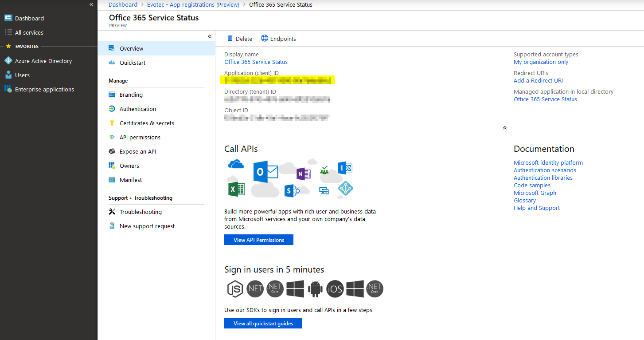Open Endpoints globe icon
644x340 pixels.
265,38
